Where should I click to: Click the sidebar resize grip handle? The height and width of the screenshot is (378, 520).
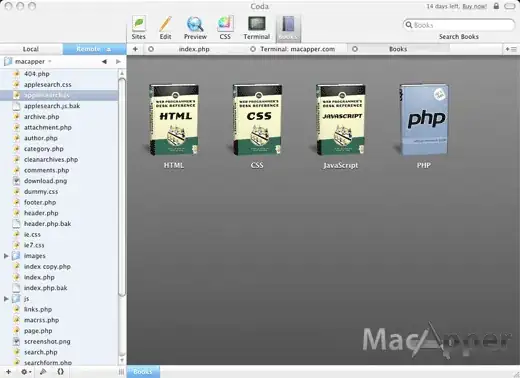coord(121,372)
